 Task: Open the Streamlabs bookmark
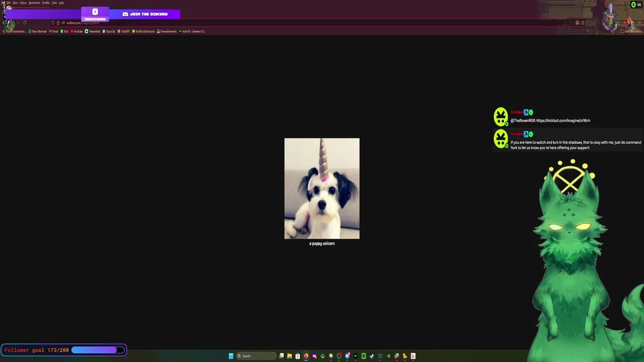point(93,31)
